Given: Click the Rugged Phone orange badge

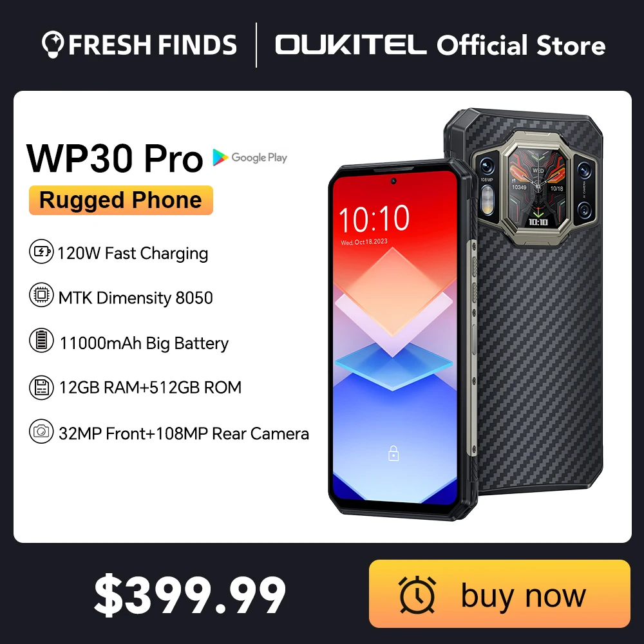Looking at the screenshot, I should coord(121,200).
